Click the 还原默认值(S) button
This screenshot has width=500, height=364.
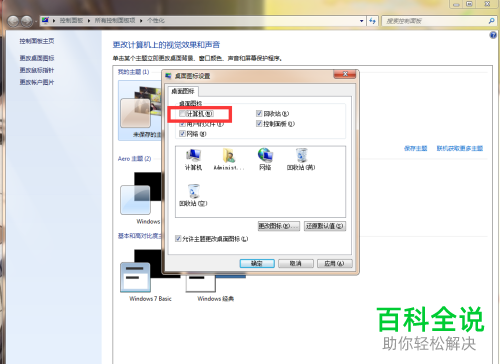tap(325, 226)
